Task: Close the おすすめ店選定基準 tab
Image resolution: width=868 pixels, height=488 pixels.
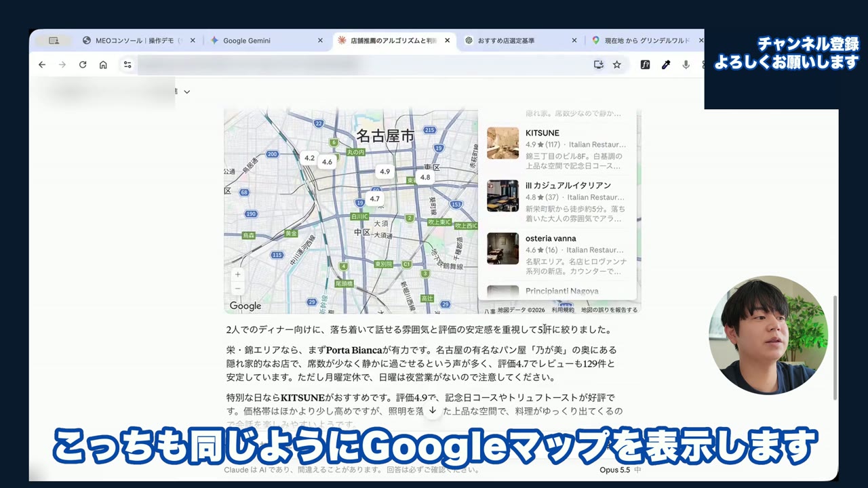Action: click(x=574, y=41)
